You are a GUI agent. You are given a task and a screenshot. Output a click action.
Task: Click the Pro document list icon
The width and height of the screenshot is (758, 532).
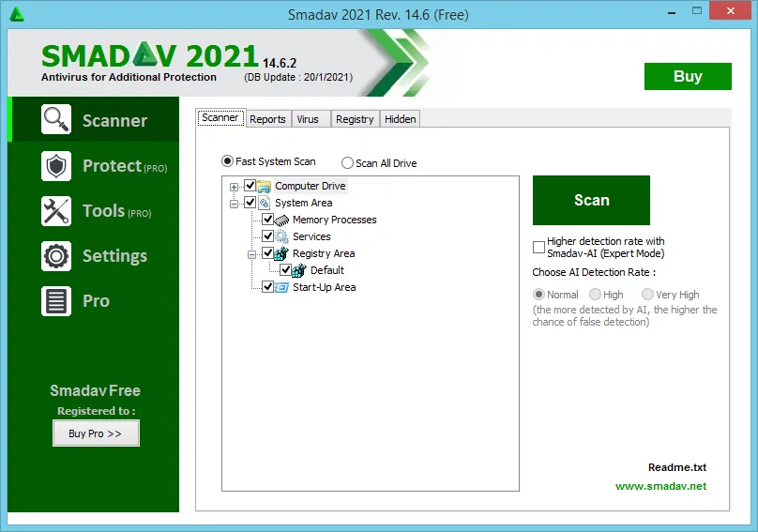[x=56, y=301]
